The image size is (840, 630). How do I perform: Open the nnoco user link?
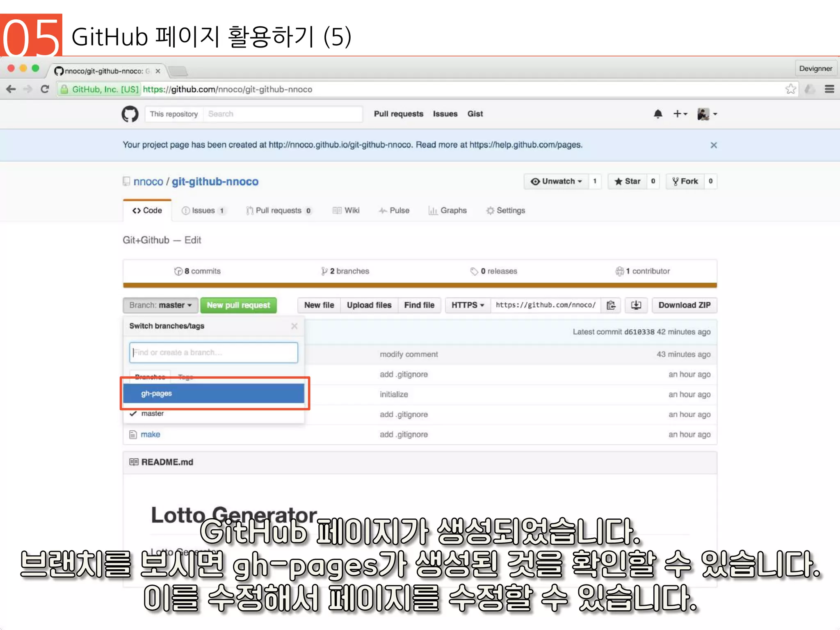click(x=148, y=182)
